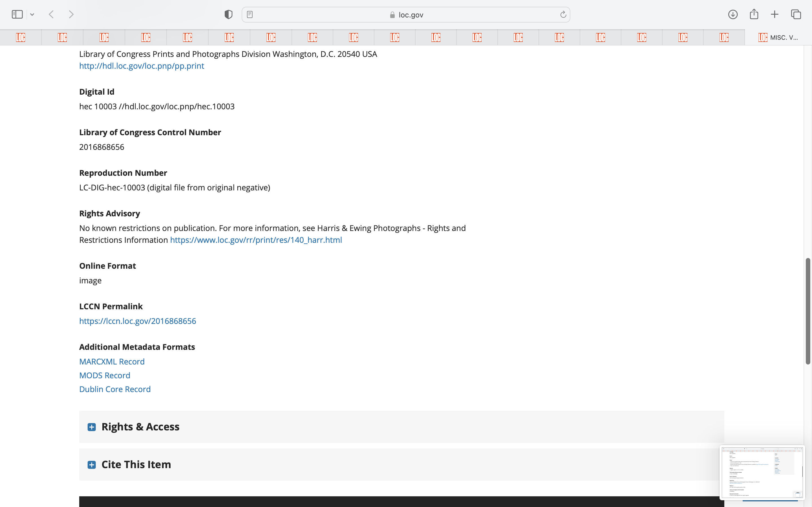Click the LCCN permalink URL
Image resolution: width=812 pixels, height=507 pixels.
click(138, 321)
